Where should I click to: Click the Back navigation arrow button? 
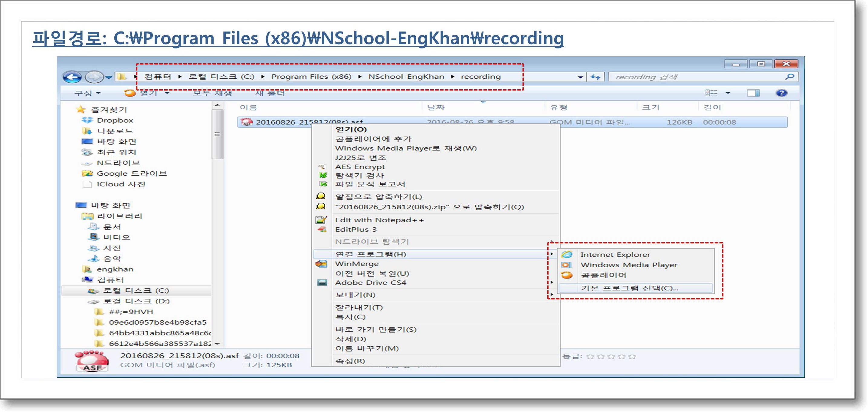72,77
